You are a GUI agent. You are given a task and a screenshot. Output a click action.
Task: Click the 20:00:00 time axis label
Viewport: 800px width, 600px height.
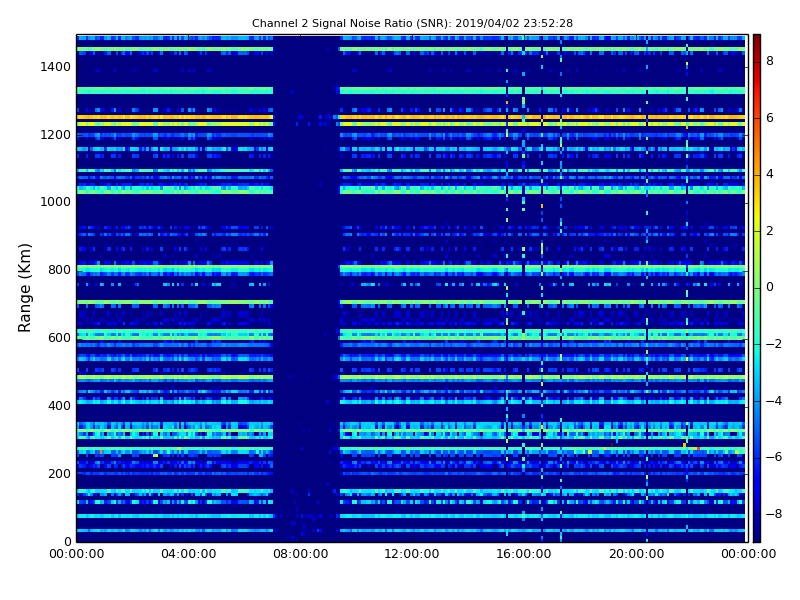pos(636,554)
